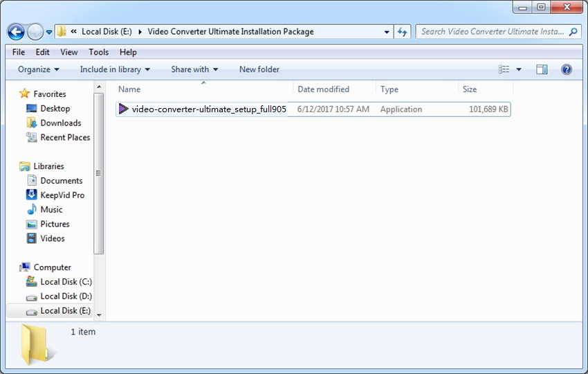588x374 pixels.
Task: Click the 6/12/2017 10:57 AM date cell
Action: [x=333, y=109]
